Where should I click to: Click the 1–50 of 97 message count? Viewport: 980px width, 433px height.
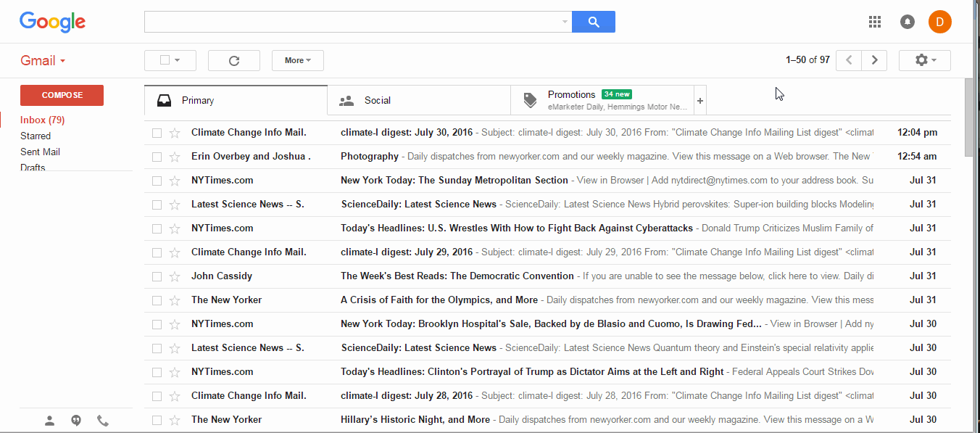[807, 60]
